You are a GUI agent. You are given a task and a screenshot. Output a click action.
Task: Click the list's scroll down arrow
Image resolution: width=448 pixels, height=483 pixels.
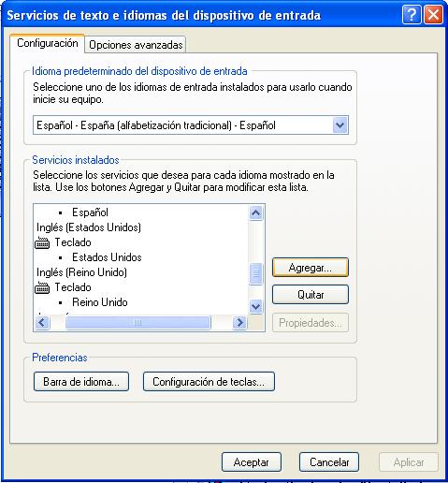pos(256,306)
